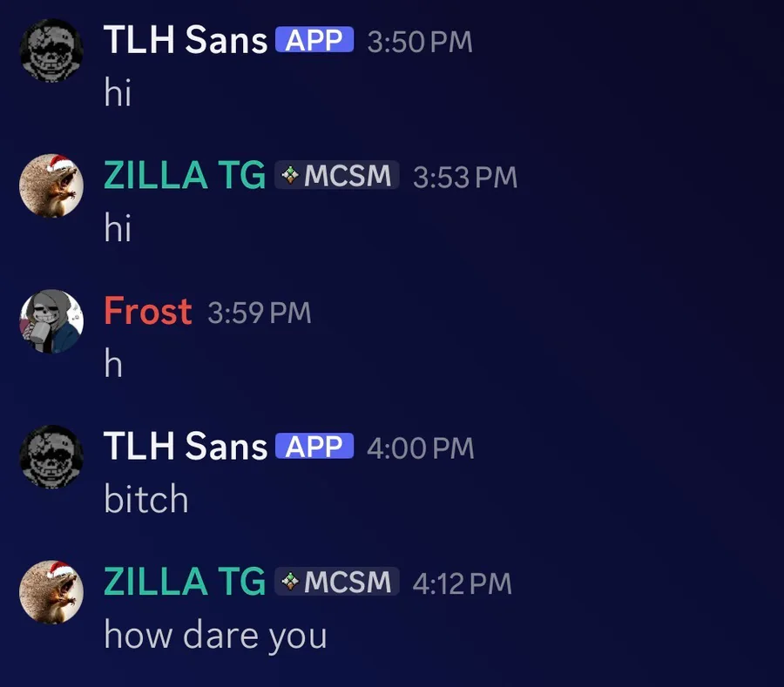Click the "bitch" message text

tap(145, 500)
